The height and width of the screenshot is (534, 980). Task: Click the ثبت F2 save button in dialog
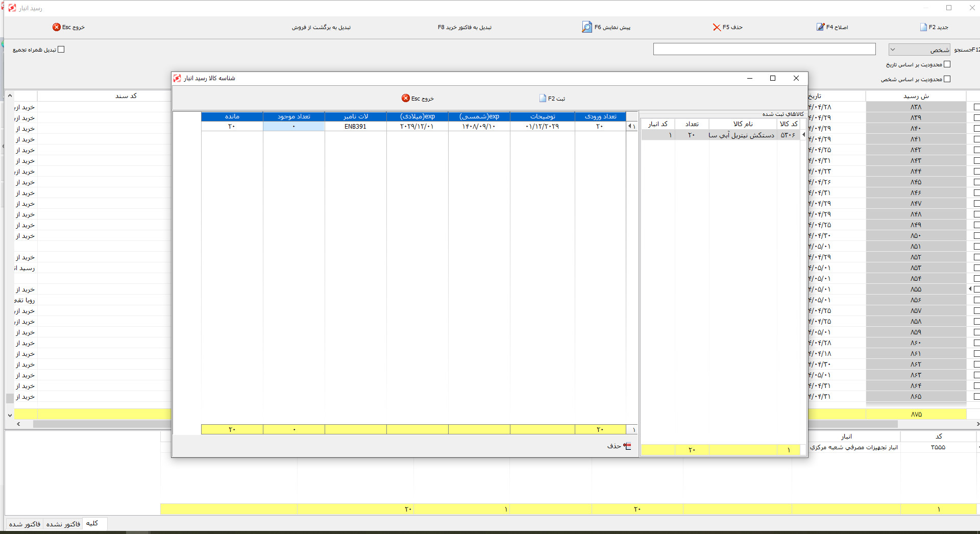[552, 98]
